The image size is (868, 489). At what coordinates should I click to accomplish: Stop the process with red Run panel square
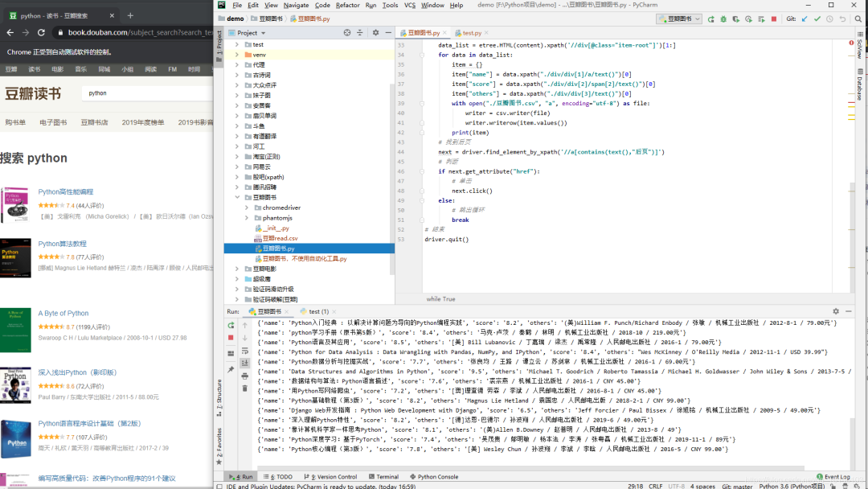(x=231, y=338)
